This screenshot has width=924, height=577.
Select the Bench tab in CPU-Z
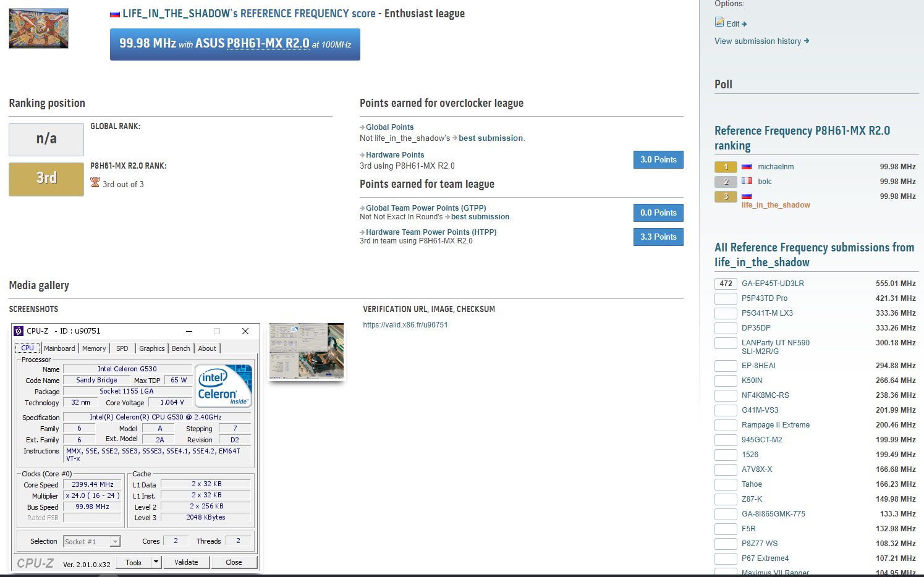[181, 348]
